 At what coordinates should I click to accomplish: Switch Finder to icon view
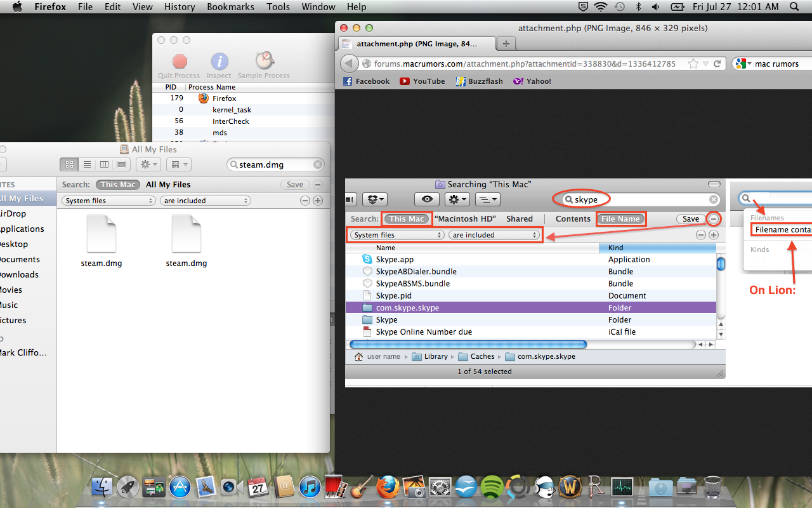[x=69, y=164]
